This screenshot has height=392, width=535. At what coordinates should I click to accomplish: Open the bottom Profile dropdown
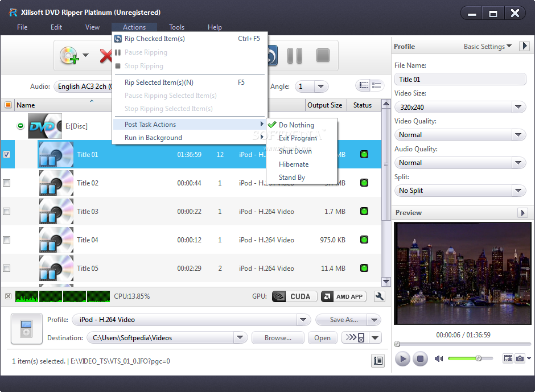click(x=303, y=320)
